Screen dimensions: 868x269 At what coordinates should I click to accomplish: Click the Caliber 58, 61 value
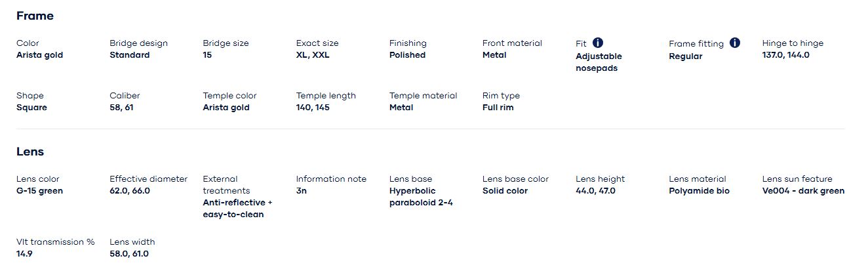pos(121,108)
